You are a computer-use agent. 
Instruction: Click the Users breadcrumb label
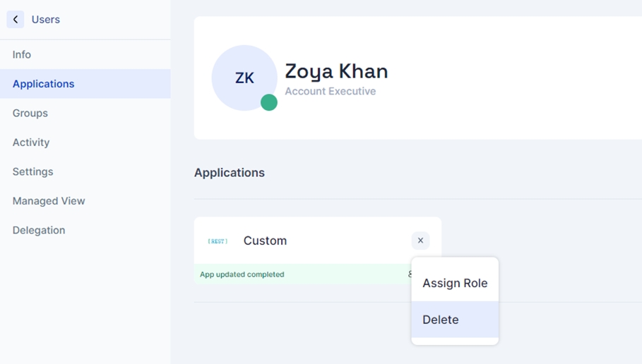pos(46,20)
